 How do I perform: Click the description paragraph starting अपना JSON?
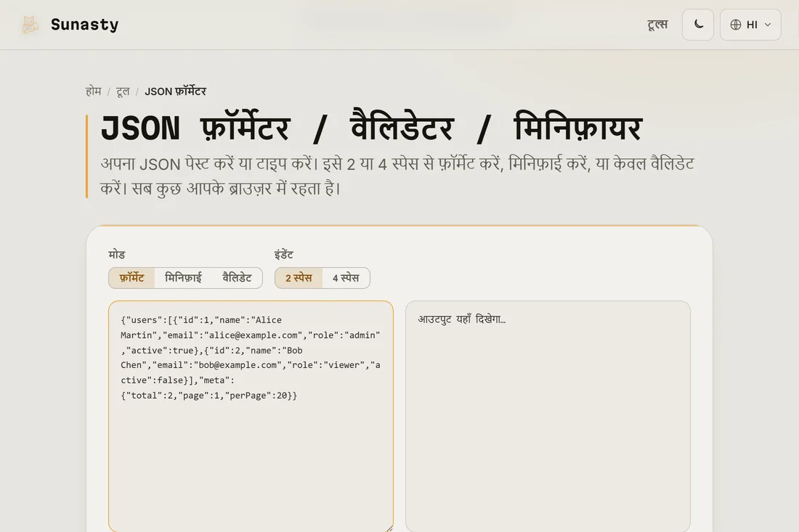coord(397,176)
